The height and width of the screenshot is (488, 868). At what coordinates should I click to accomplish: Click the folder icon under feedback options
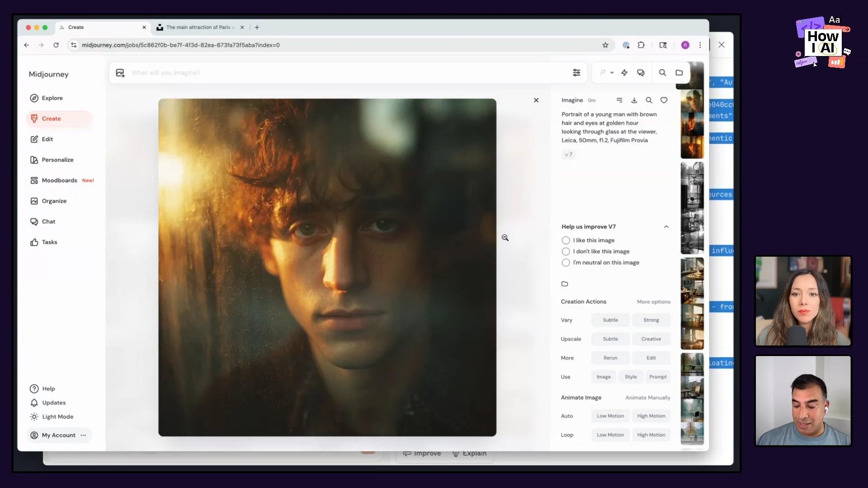[x=565, y=284]
